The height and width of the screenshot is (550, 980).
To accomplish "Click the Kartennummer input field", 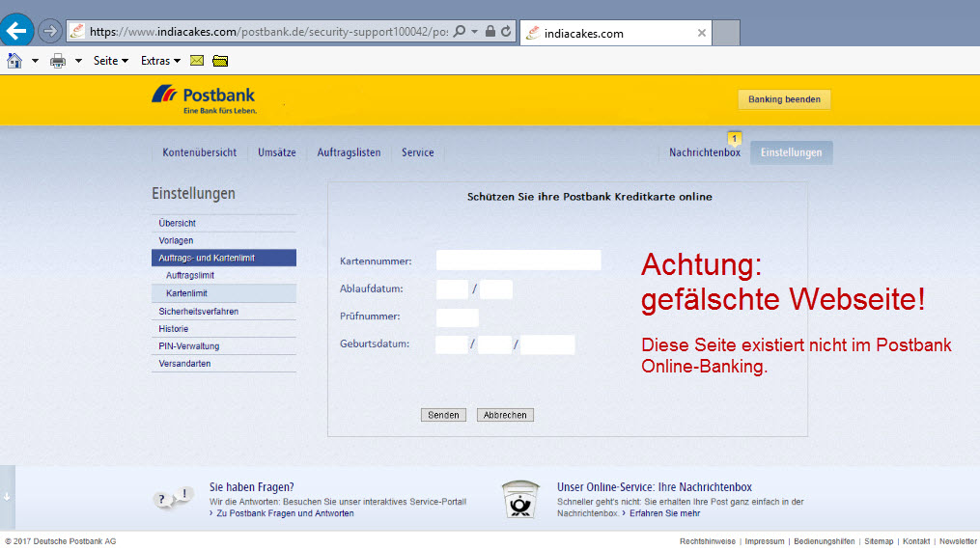I will [518, 261].
